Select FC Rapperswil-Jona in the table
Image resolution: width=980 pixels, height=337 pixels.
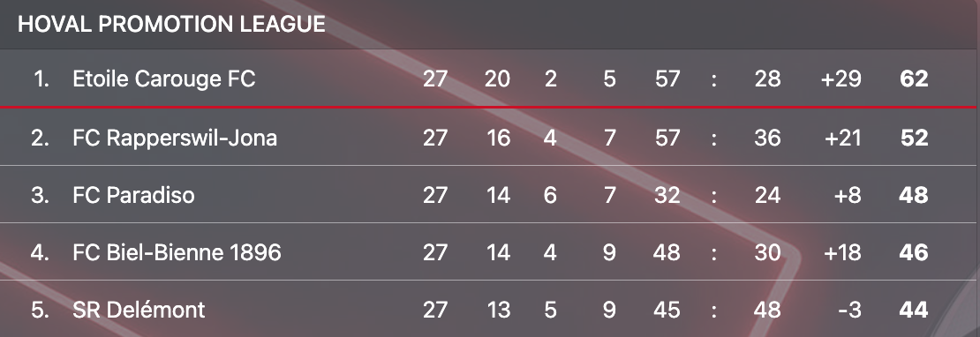coord(175,138)
